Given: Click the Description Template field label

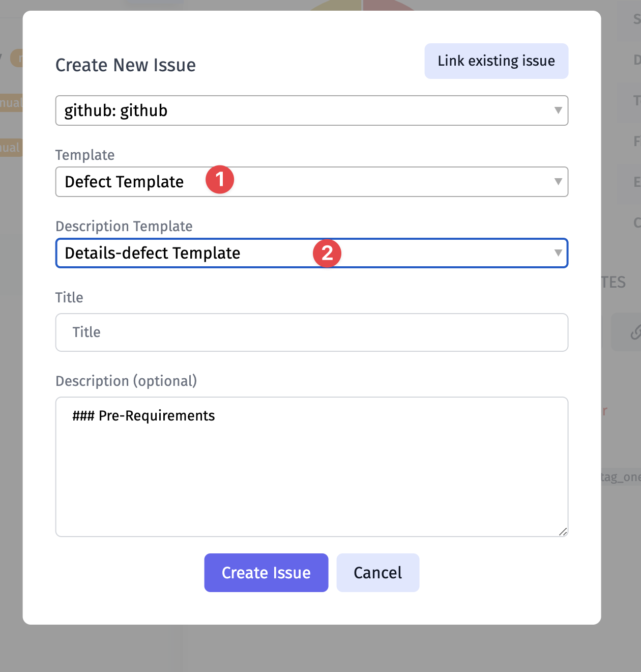Looking at the screenshot, I should 124,226.
